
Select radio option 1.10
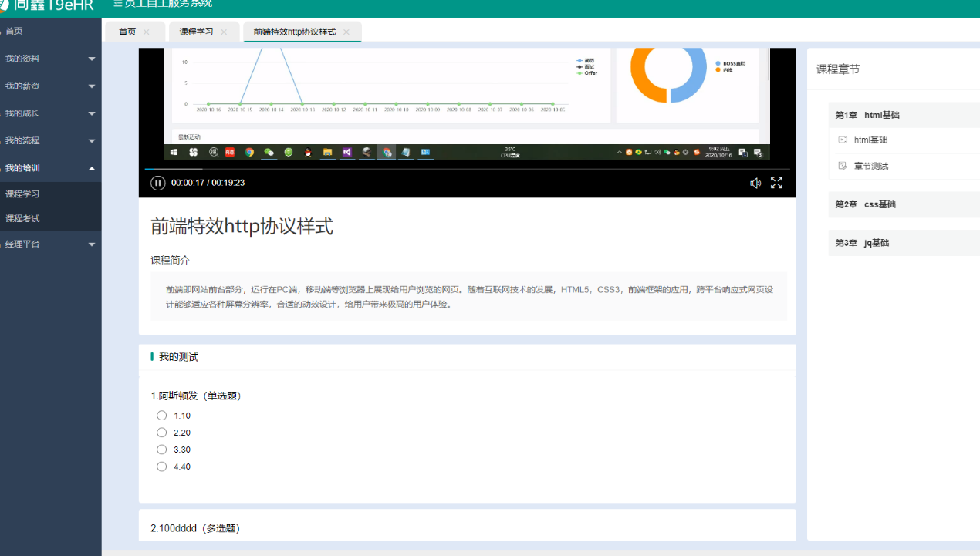(x=161, y=415)
